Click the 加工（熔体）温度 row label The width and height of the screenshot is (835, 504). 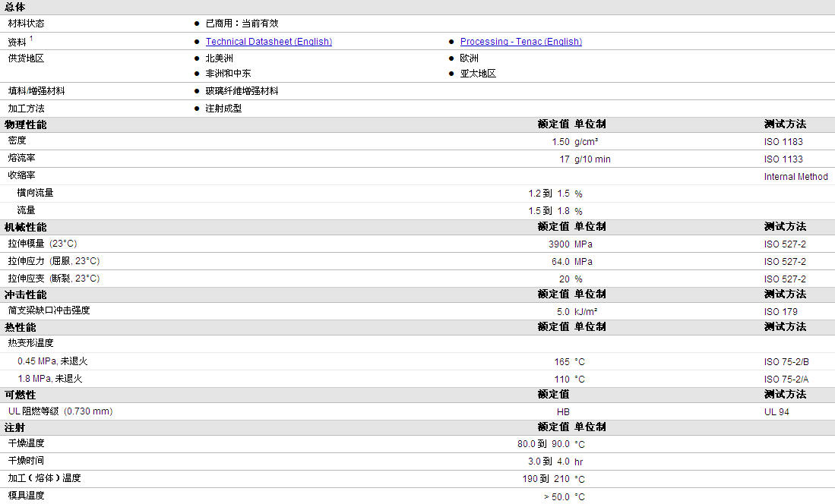[45, 478]
